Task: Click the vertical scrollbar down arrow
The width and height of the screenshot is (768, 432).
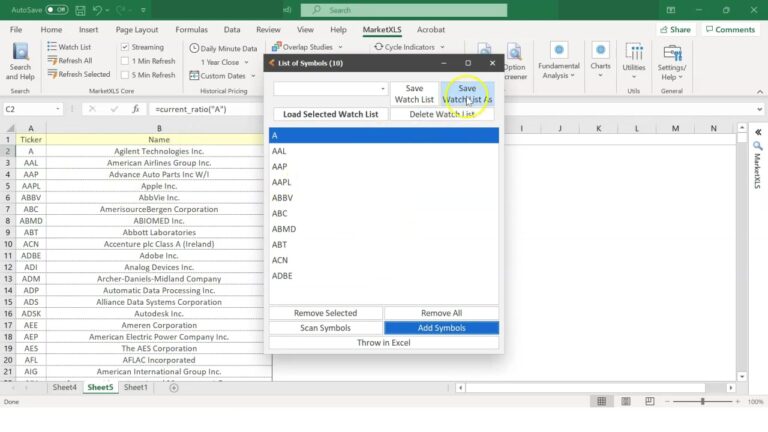Action: (742, 377)
